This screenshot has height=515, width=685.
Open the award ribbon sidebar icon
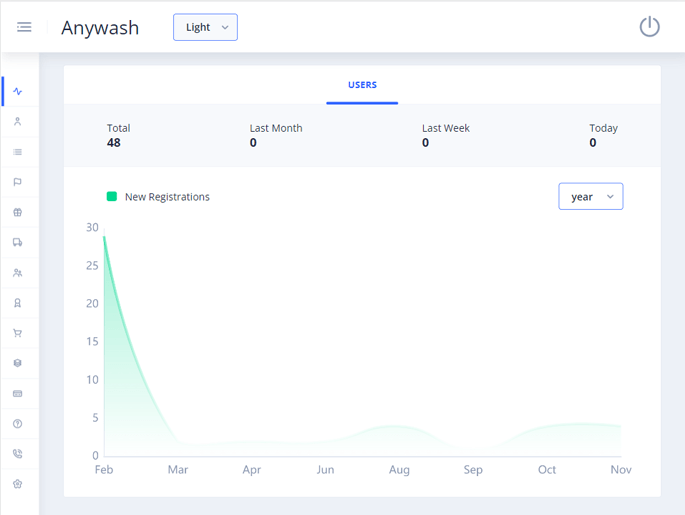pyautogui.click(x=17, y=303)
